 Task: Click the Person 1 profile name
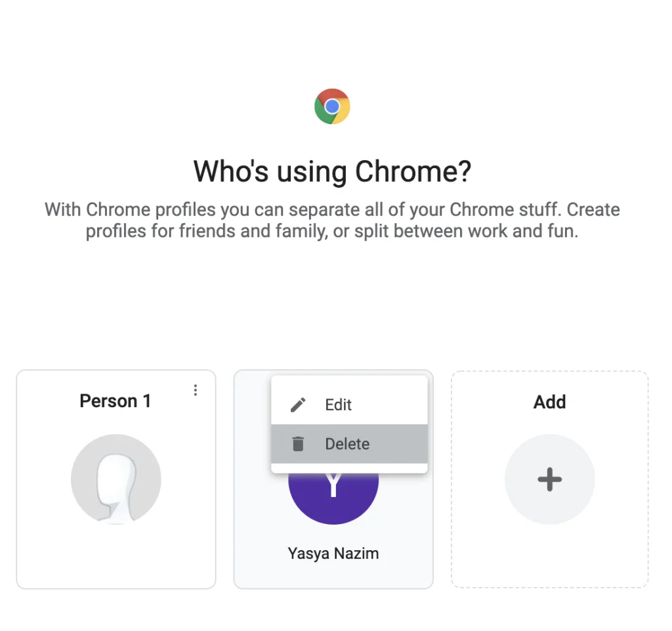pyautogui.click(x=115, y=401)
